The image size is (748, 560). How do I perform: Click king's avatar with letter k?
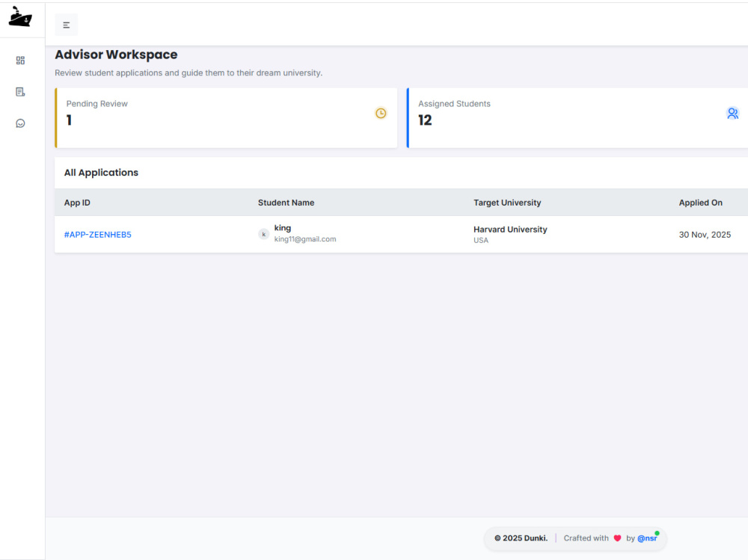[x=264, y=234]
